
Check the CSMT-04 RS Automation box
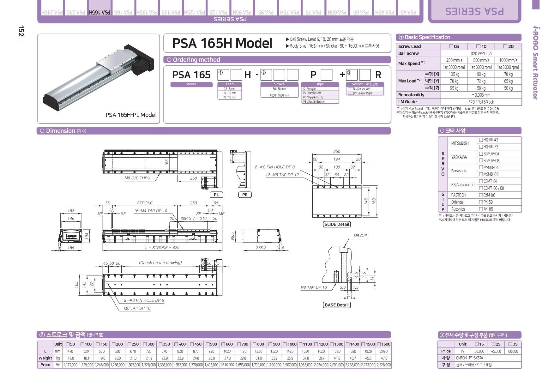coord(481,181)
